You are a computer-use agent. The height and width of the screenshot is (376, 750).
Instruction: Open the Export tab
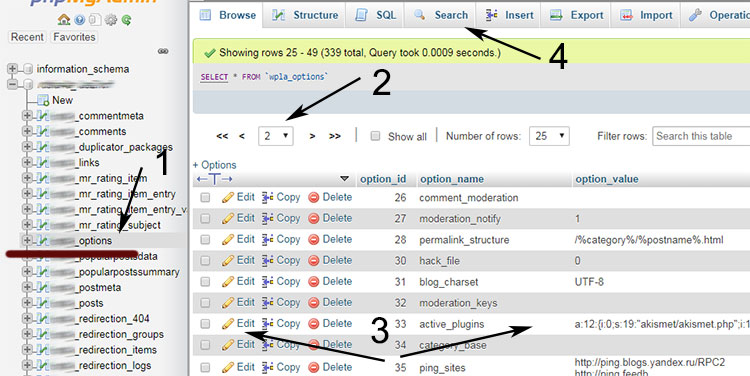coord(576,15)
